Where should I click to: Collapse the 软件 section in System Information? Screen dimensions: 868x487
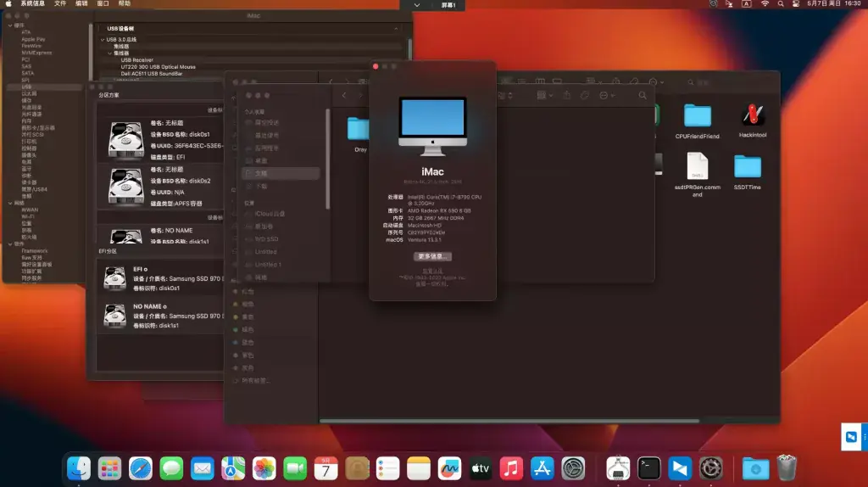pos(10,243)
